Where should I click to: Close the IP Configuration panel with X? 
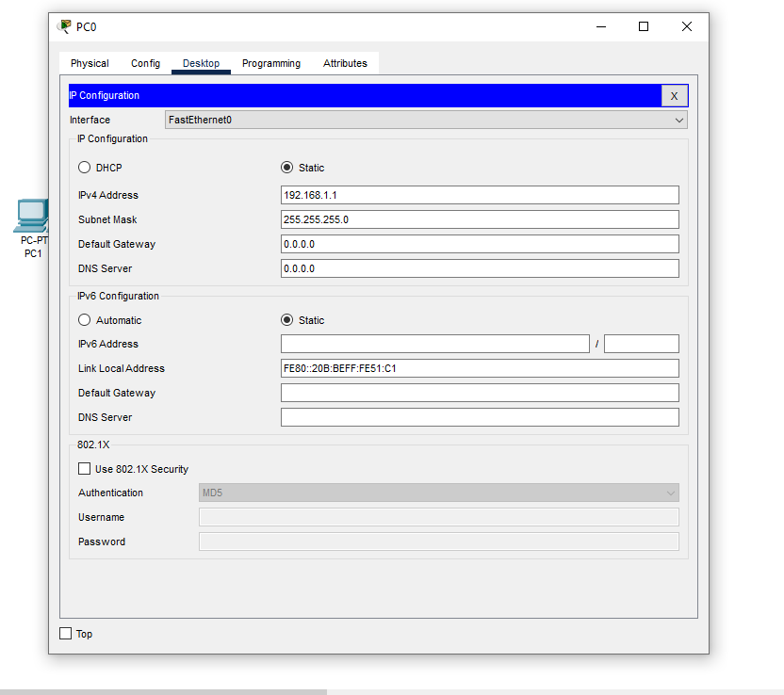[674, 96]
